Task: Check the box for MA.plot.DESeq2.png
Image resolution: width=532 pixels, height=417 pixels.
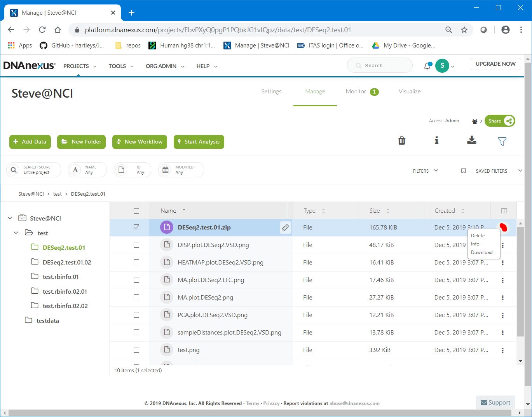Action: 136,298
